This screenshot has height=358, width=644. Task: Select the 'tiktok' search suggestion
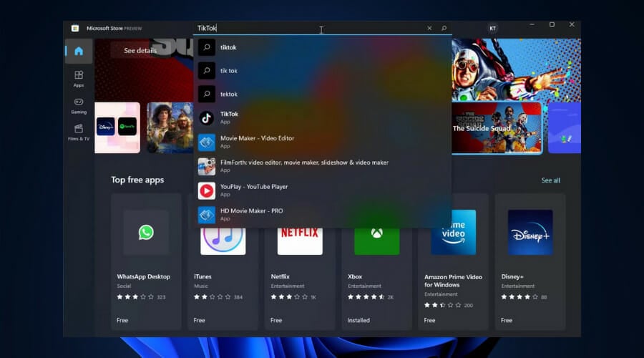323,47
